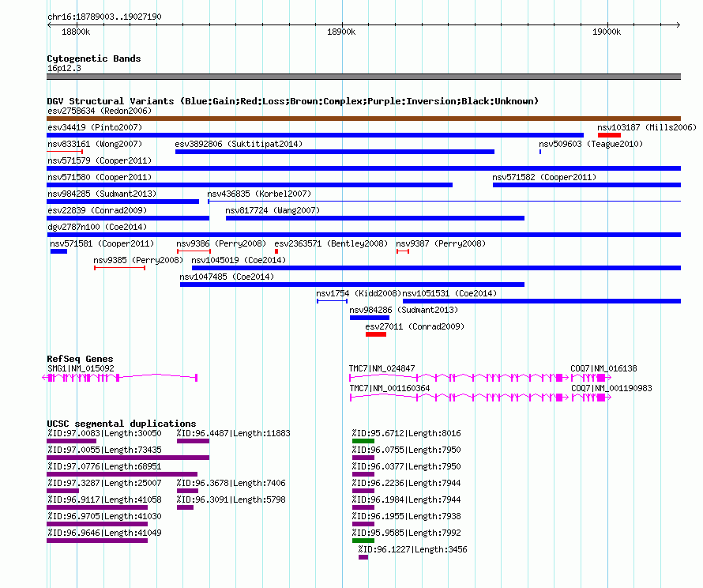The height and width of the screenshot is (588, 703).
Task: Select the esv34419 (Pinto2007) blue gain bar
Action: (315, 135)
